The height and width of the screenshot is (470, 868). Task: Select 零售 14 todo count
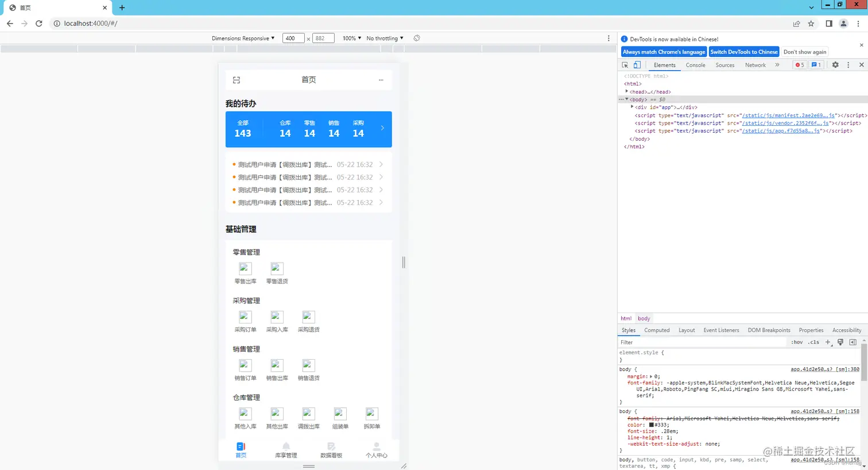309,129
